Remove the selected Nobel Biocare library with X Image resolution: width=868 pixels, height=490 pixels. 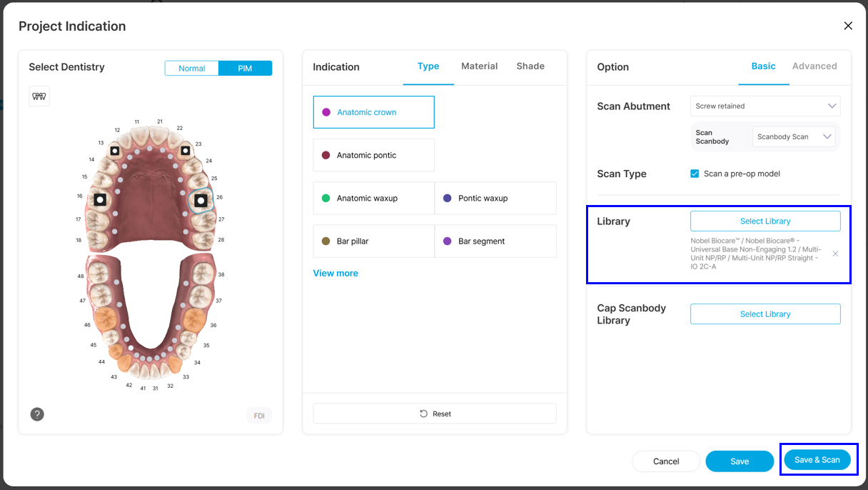point(835,254)
